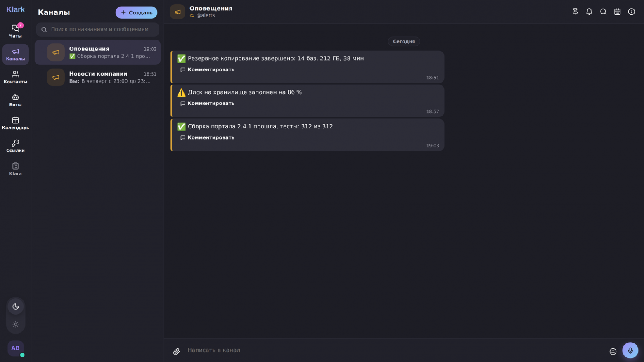Toggle channel notifications bell icon
Screen dimensions: 644x362
[589, 12]
